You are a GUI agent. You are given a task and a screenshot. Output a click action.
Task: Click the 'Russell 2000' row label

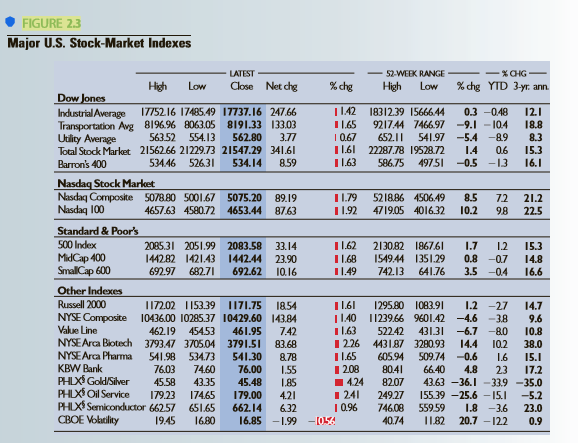point(82,305)
